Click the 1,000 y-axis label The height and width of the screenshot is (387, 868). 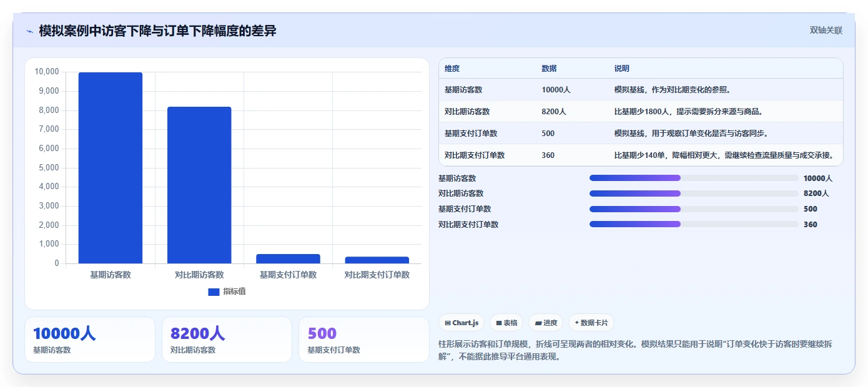click(49, 244)
